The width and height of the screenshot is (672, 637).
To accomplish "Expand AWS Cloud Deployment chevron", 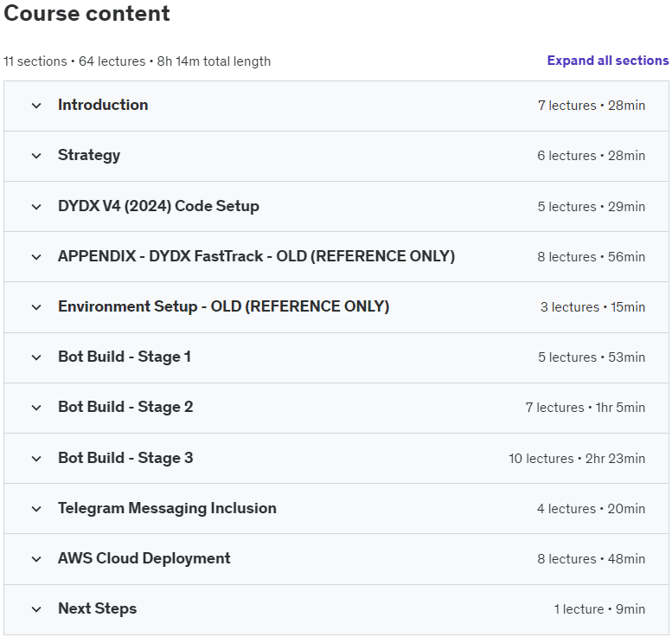I will [x=36, y=559].
